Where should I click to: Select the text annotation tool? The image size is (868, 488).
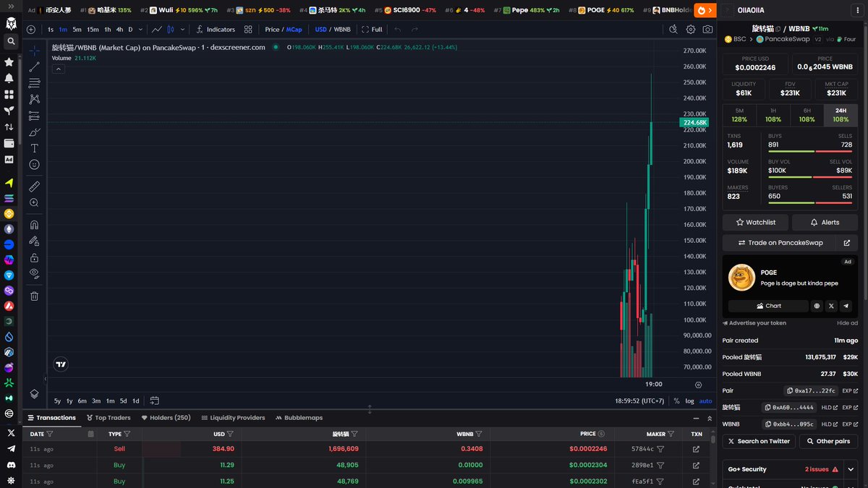34,148
